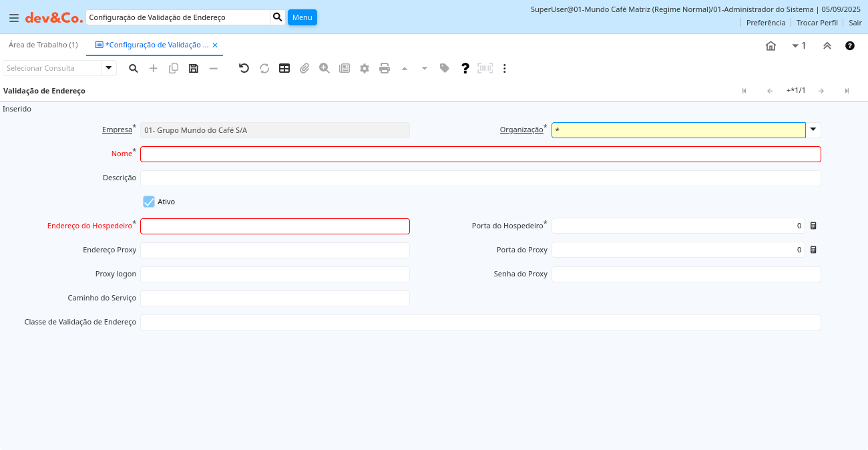Toggle the Ativo checkbox

pos(149,202)
